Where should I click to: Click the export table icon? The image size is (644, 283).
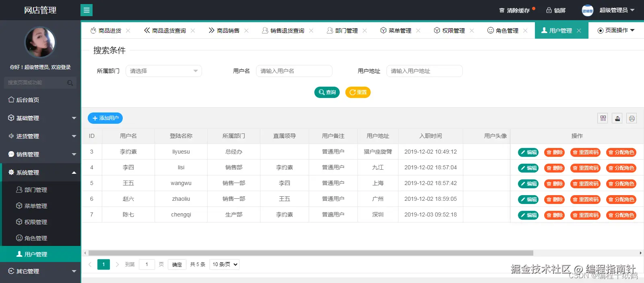point(617,118)
